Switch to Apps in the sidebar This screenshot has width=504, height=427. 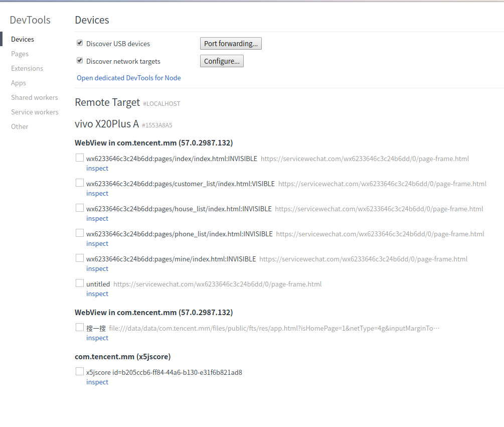19,83
